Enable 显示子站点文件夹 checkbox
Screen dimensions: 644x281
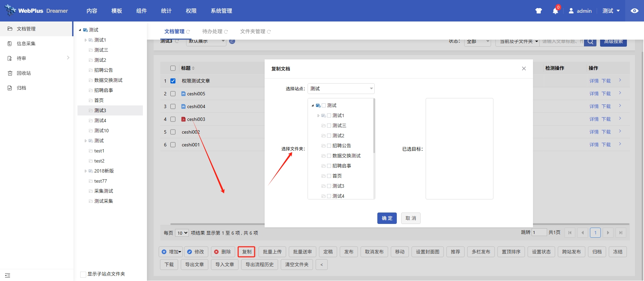tap(83, 274)
